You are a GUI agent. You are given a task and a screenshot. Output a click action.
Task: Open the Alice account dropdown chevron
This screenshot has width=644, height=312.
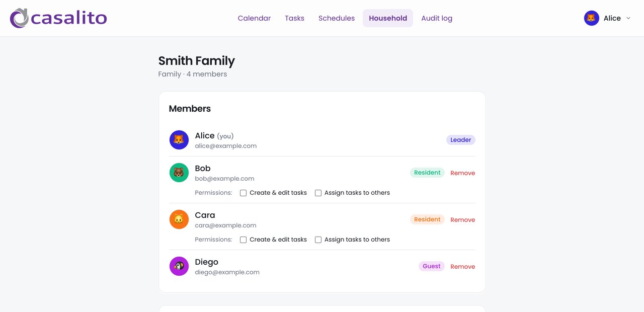628,18
